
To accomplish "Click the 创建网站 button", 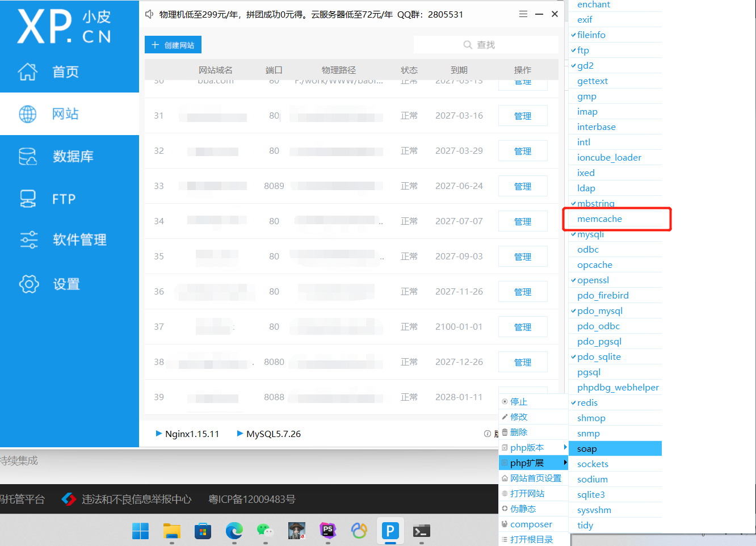I will click(x=173, y=45).
